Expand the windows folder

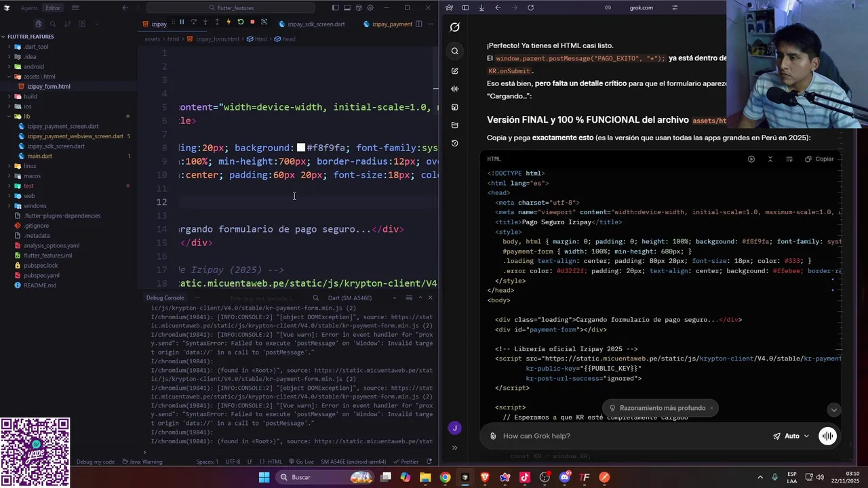[x=34, y=205]
